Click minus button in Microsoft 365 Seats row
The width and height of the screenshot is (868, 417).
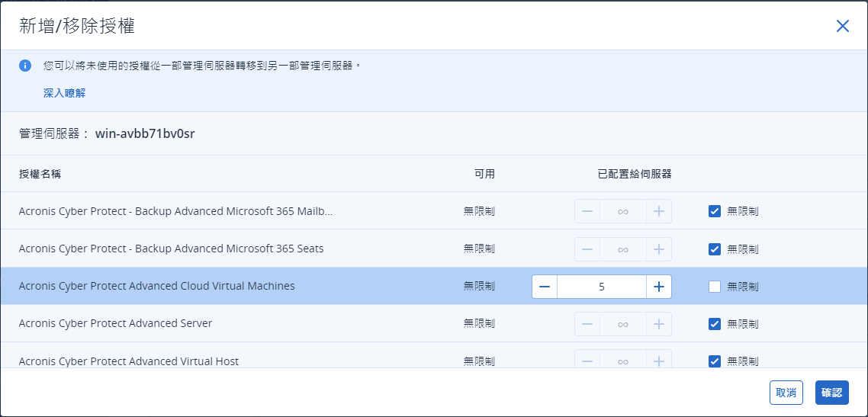pyautogui.click(x=587, y=249)
